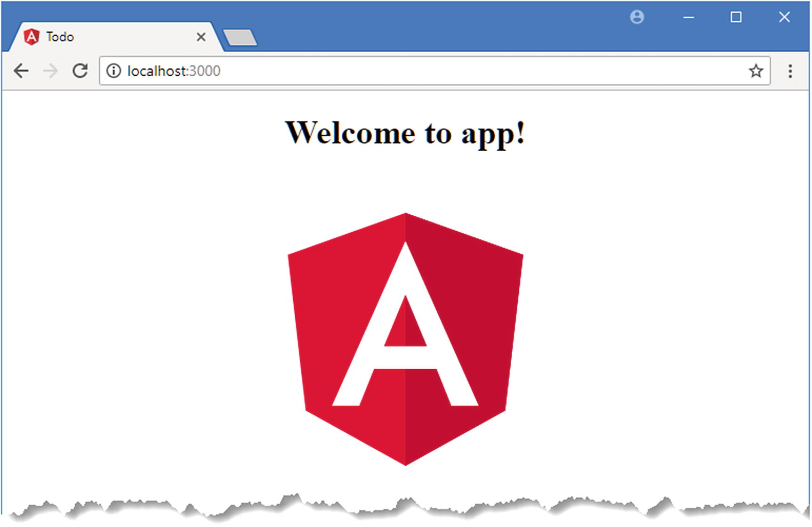Maximize the browser window
Screen dimensions: 812x527
(736, 17)
